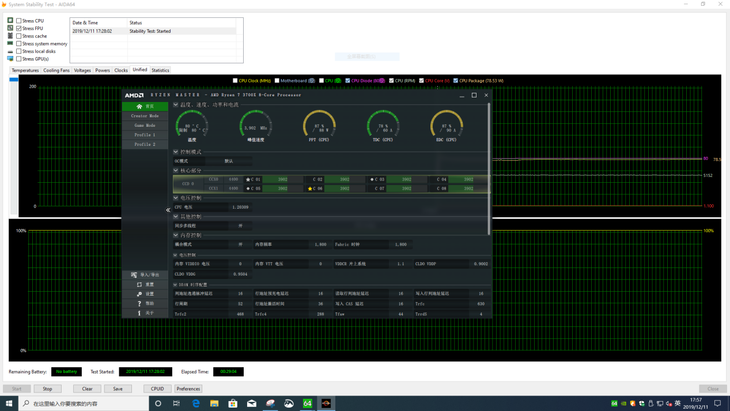730x411 pixels.
Task: Open Task View on the taskbar
Action: click(x=176, y=403)
